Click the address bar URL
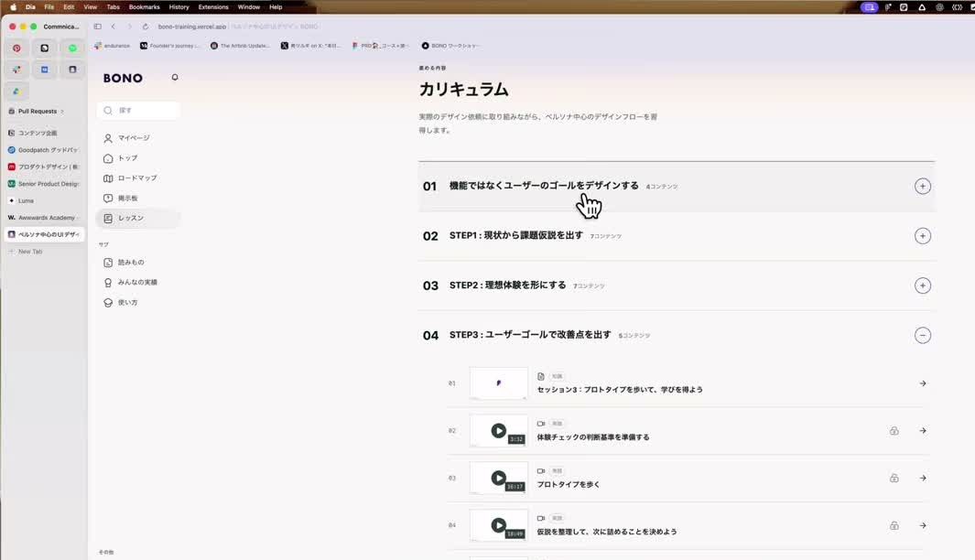The height and width of the screenshot is (560, 975). 192,27
